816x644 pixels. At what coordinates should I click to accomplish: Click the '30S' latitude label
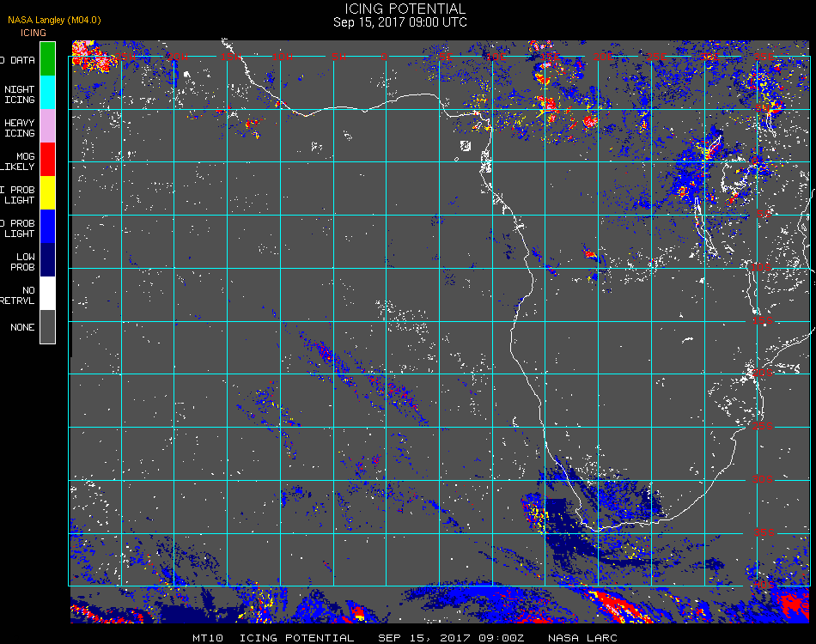763,478
